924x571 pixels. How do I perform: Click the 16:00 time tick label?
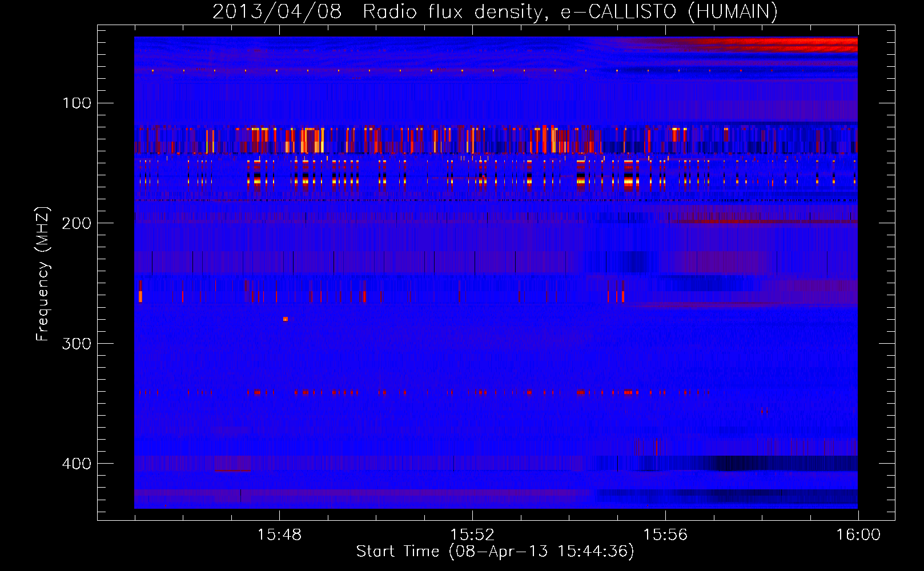coord(858,535)
